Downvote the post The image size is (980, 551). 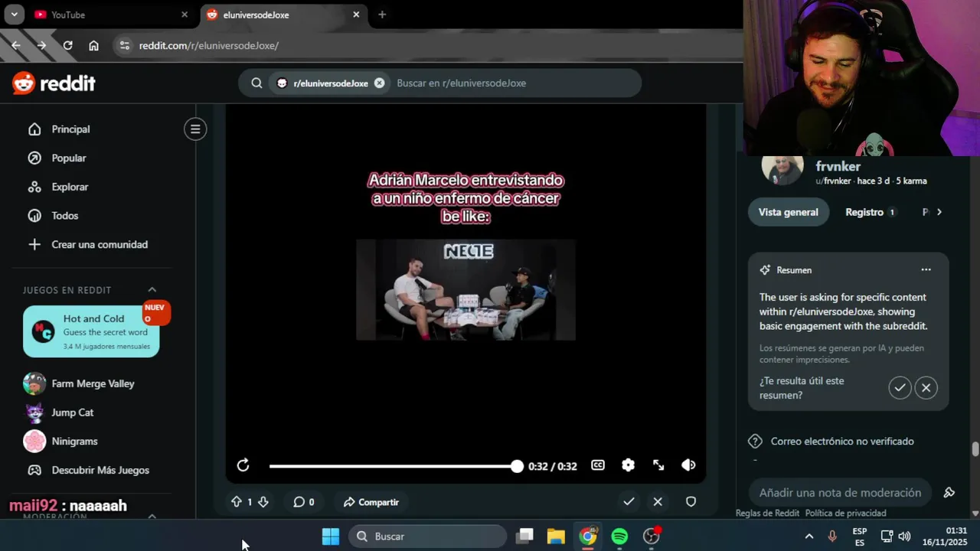pyautogui.click(x=263, y=502)
